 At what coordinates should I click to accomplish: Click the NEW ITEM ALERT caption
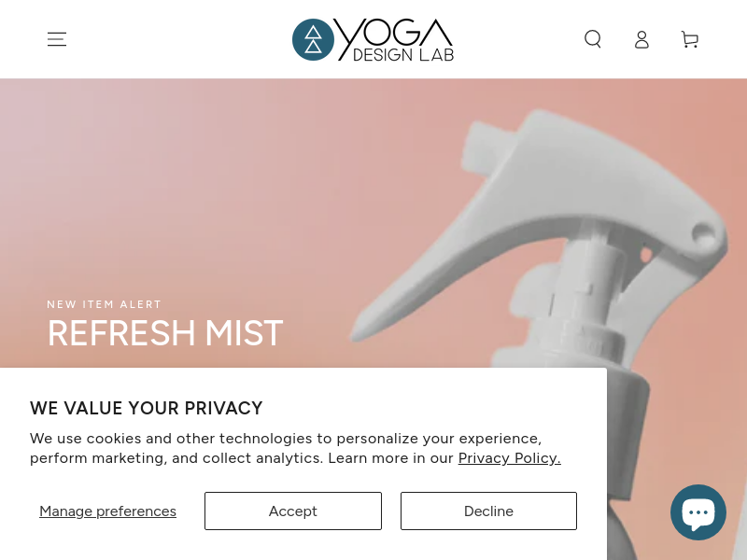coord(105,304)
